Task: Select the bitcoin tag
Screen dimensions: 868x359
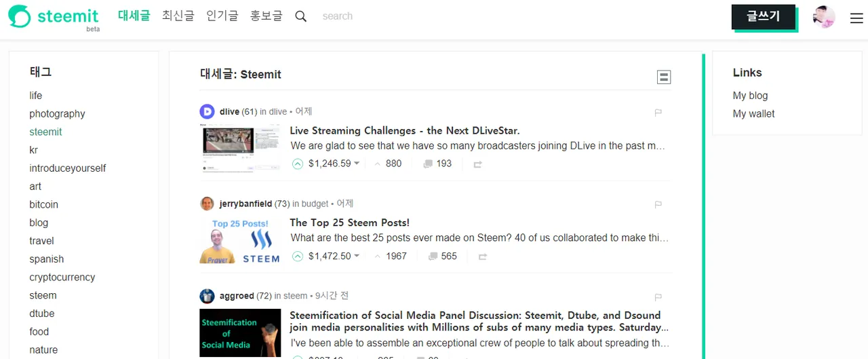Action: coord(43,204)
